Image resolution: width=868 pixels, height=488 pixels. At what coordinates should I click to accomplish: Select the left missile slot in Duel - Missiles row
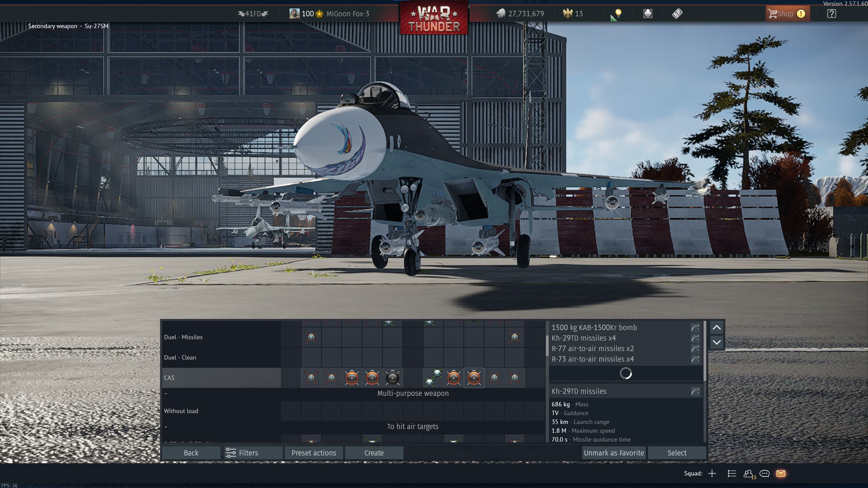pyautogui.click(x=311, y=337)
